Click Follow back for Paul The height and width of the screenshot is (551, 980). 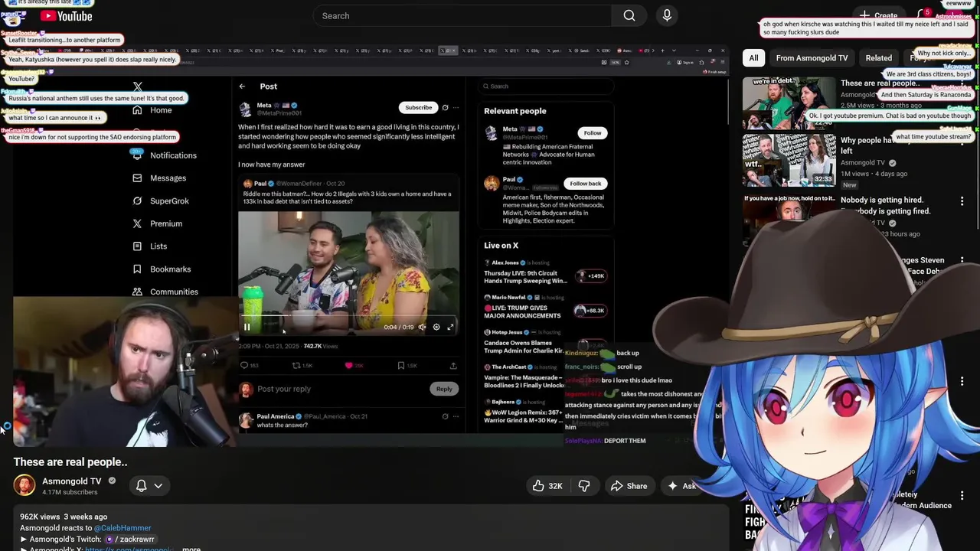point(586,184)
